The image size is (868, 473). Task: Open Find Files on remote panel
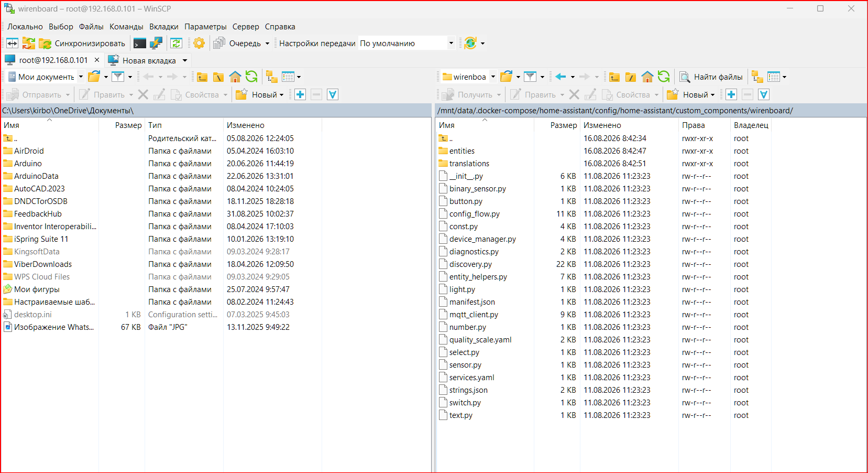(x=711, y=77)
